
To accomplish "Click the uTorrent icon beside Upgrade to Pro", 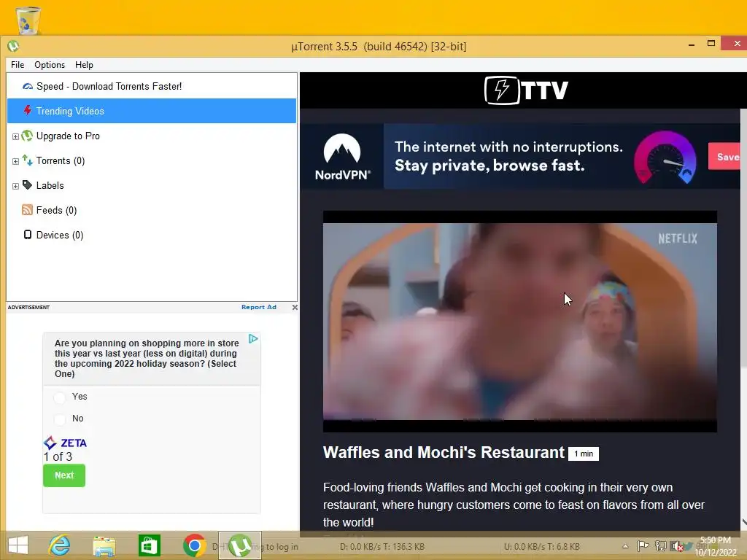I will tap(28, 136).
